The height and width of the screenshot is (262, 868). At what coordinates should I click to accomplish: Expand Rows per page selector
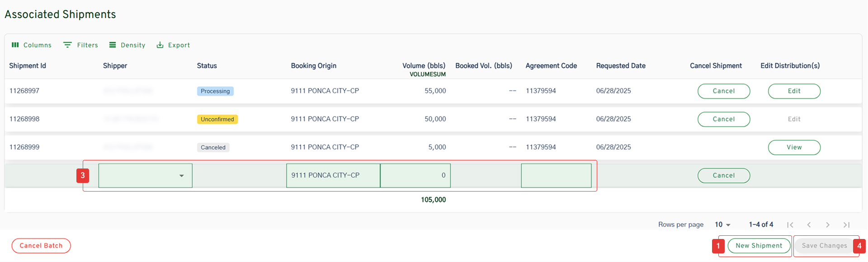722,225
